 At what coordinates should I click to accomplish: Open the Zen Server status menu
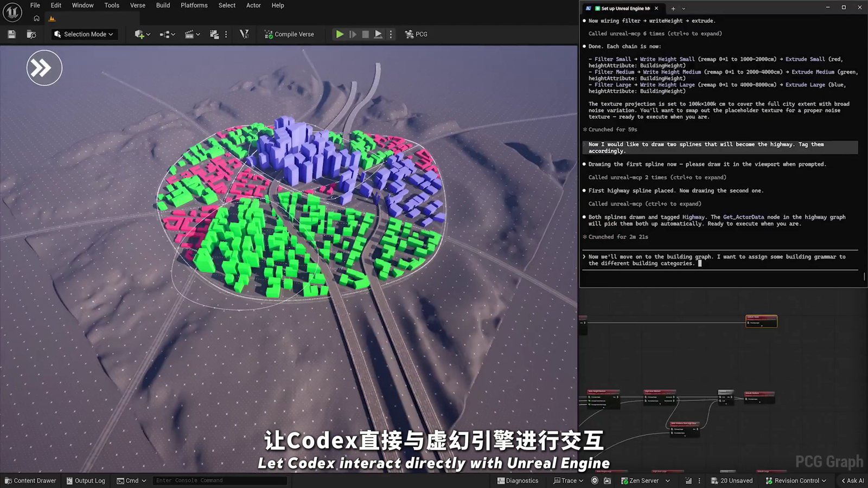click(x=645, y=480)
